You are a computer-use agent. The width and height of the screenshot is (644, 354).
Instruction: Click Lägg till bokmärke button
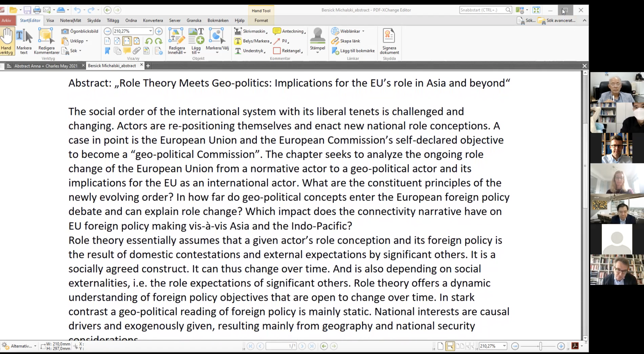click(353, 51)
